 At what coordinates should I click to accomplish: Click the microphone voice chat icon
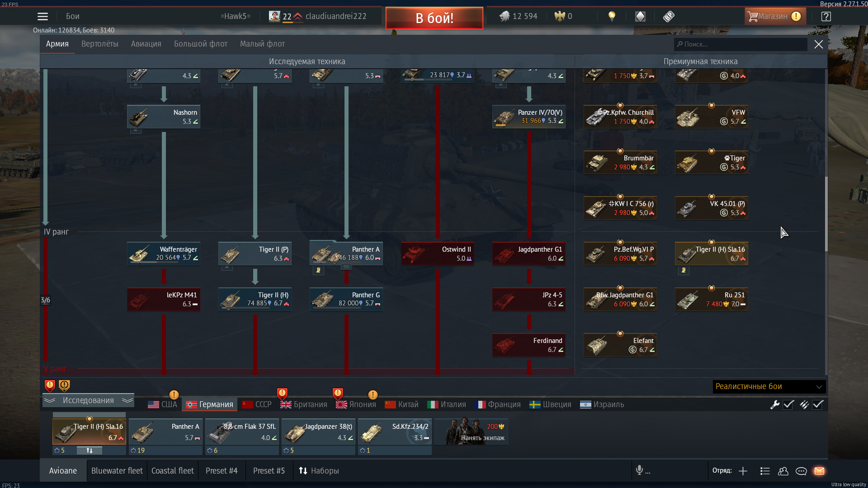pos(639,470)
